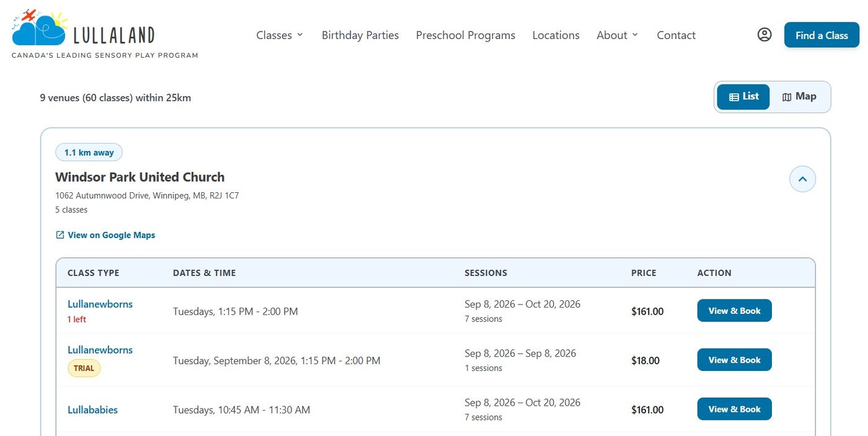Open the Locations menu item
The image size is (868, 436).
(556, 35)
